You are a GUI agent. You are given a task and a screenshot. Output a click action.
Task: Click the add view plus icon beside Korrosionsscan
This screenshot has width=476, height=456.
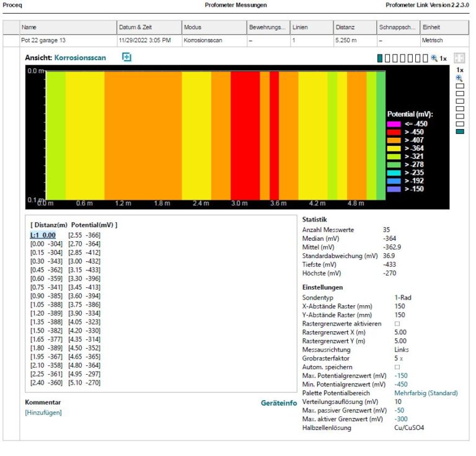(126, 57)
